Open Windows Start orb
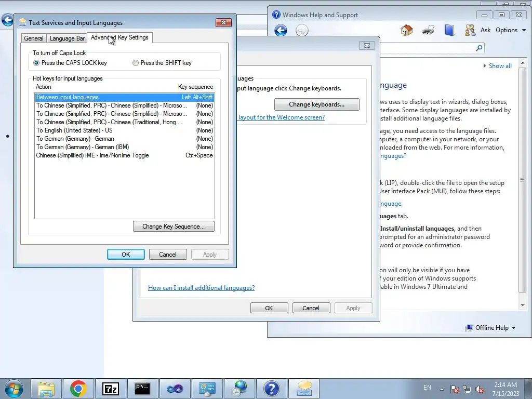532x399 pixels. click(14, 389)
